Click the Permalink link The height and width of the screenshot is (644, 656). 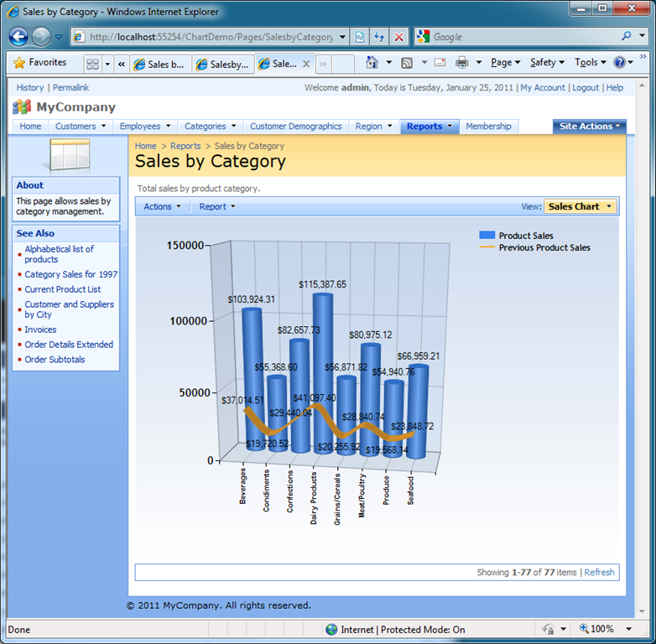(70, 87)
